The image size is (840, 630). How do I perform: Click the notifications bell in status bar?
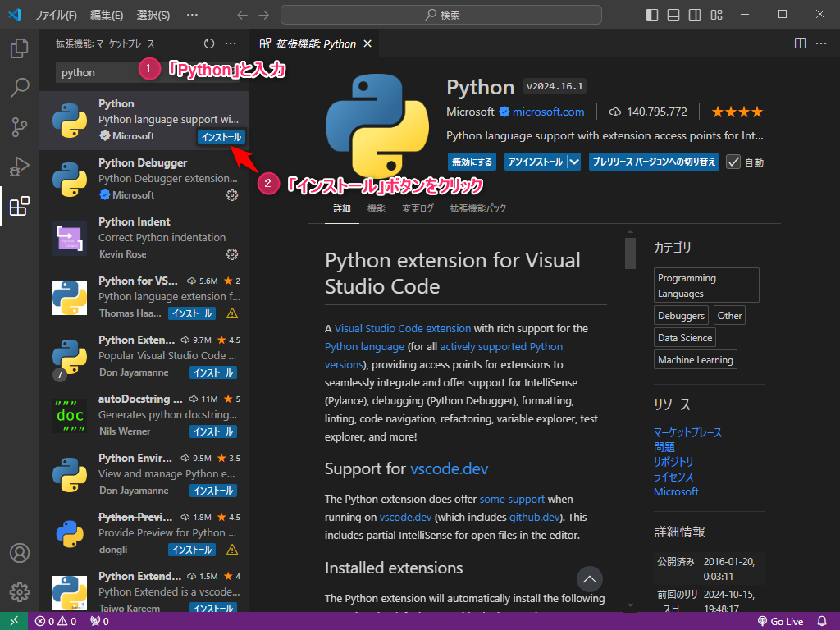[x=822, y=621]
